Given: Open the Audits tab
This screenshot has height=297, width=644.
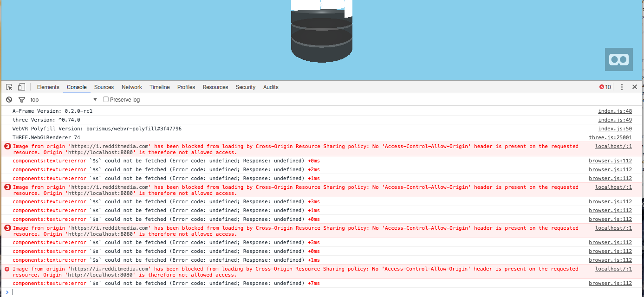Looking at the screenshot, I should pos(271,87).
